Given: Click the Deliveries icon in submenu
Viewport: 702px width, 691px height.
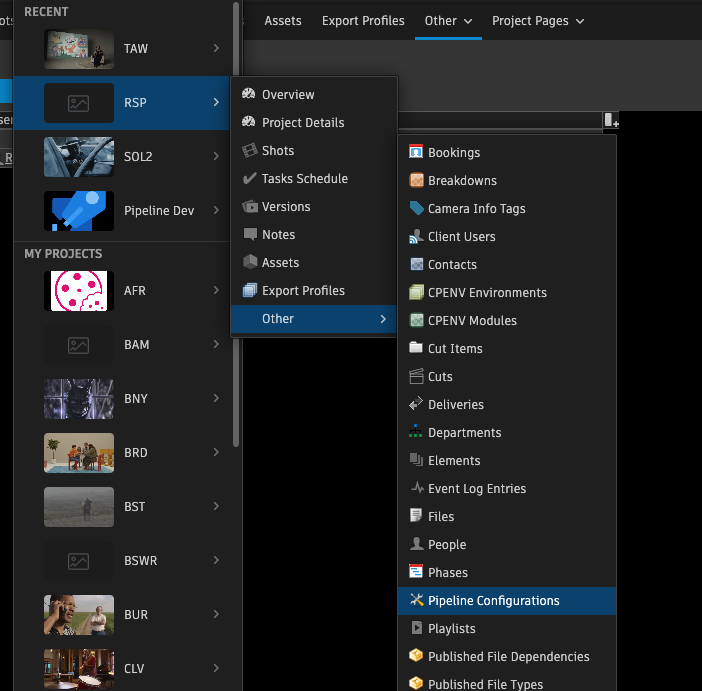Looking at the screenshot, I should (x=417, y=405).
